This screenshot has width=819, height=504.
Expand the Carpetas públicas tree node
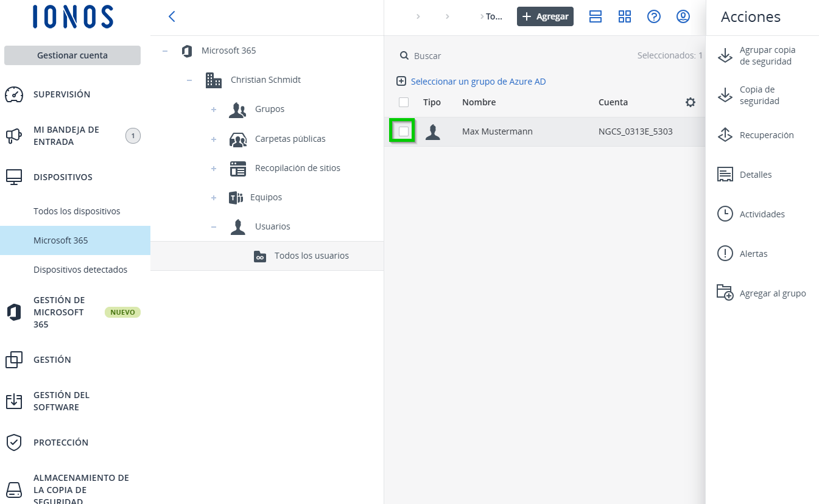[214, 139]
